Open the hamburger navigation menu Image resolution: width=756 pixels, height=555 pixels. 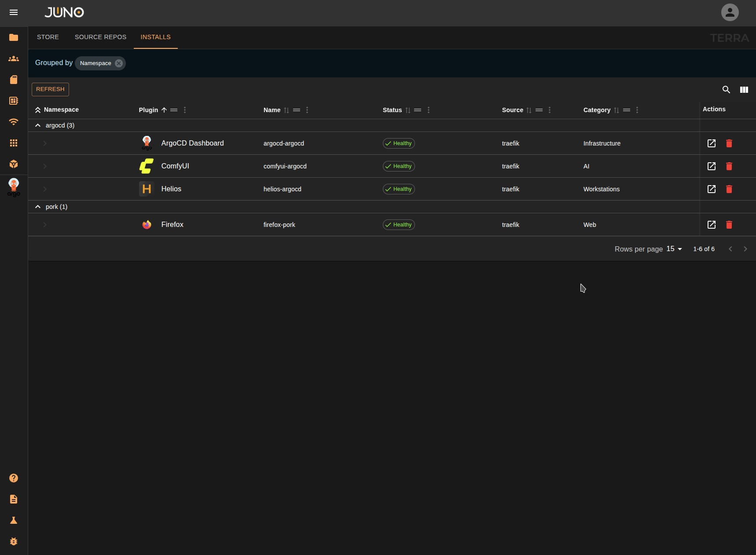click(14, 12)
